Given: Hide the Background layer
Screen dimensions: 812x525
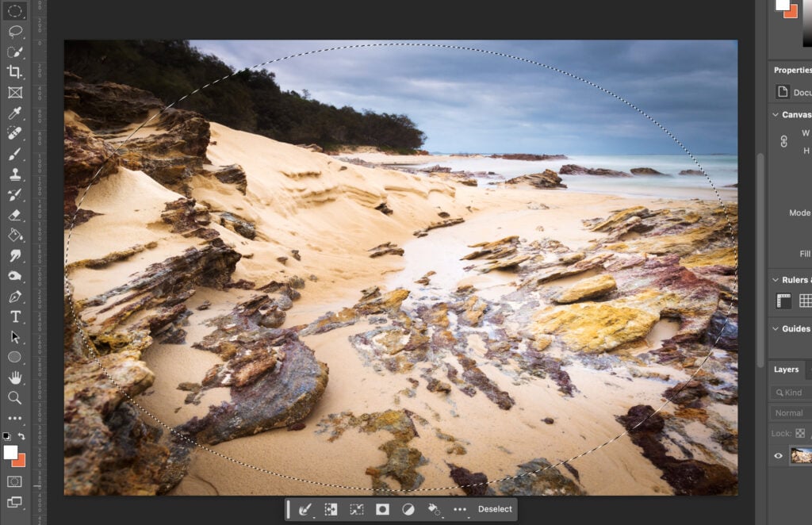Looking at the screenshot, I should point(779,455).
